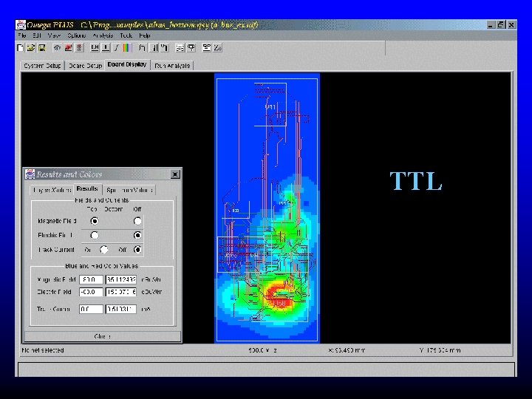This screenshot has width=532, height=399.
Task: Open the Spectrum Values tab in dialog
Action: tap(129, 190)
